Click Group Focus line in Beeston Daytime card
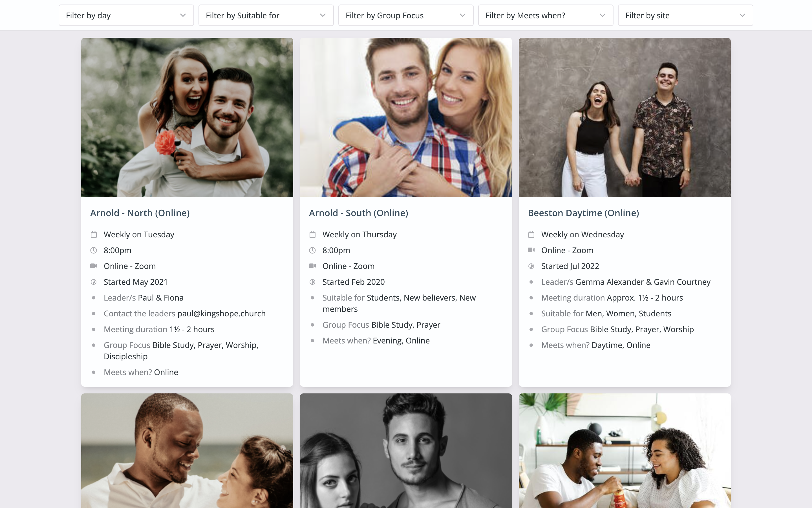Image resolution: width=812 pixels, height=508 pixels. coord(617,329)
